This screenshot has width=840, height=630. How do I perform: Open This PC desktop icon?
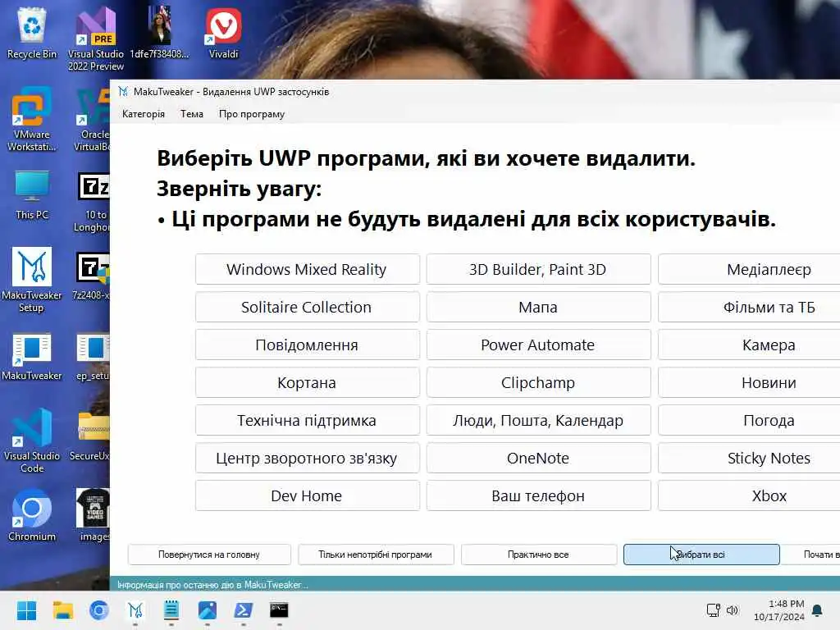tap(32, 194)
